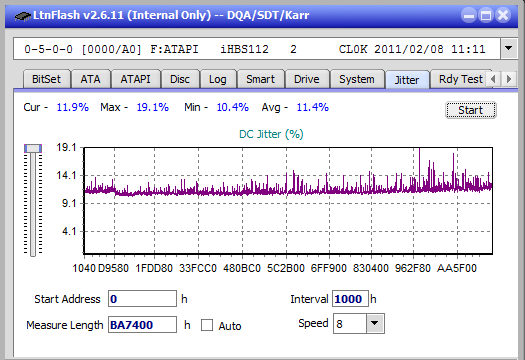Select the drive info field showing iHBS112
This screenshot has height=360, width=525.
[256, 49]
